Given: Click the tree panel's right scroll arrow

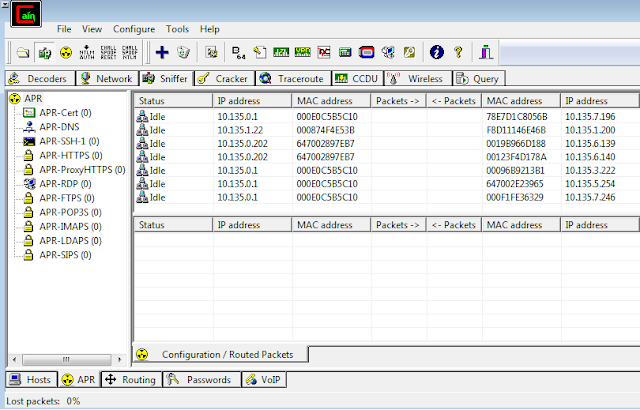Looking at the screenshot, I should (119, 359).
